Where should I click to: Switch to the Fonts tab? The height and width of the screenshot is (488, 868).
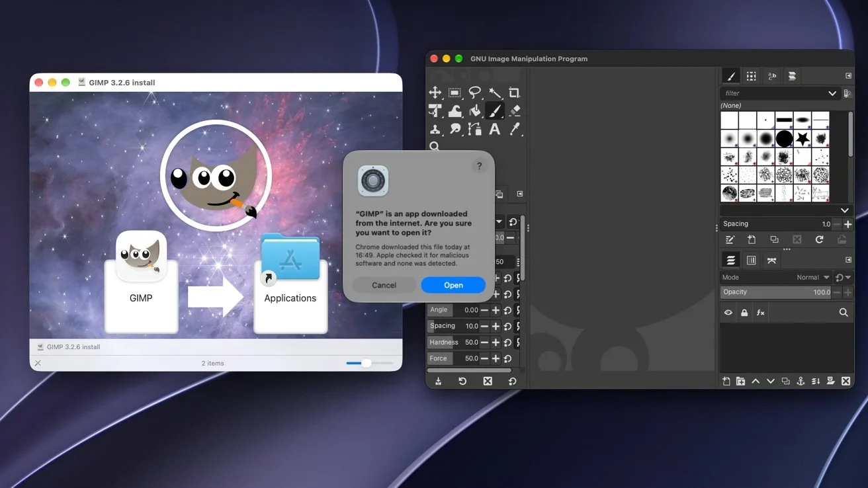772,76
